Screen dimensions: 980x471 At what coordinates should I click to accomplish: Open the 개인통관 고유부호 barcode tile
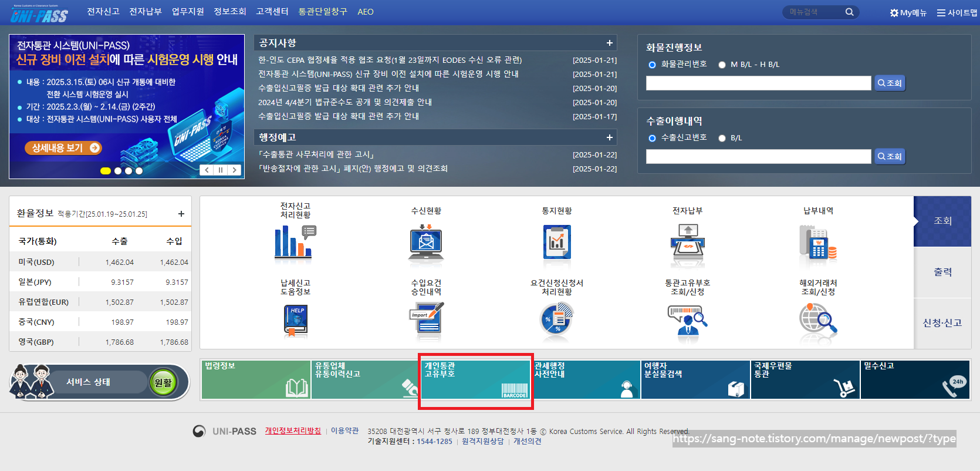(476, 380)
